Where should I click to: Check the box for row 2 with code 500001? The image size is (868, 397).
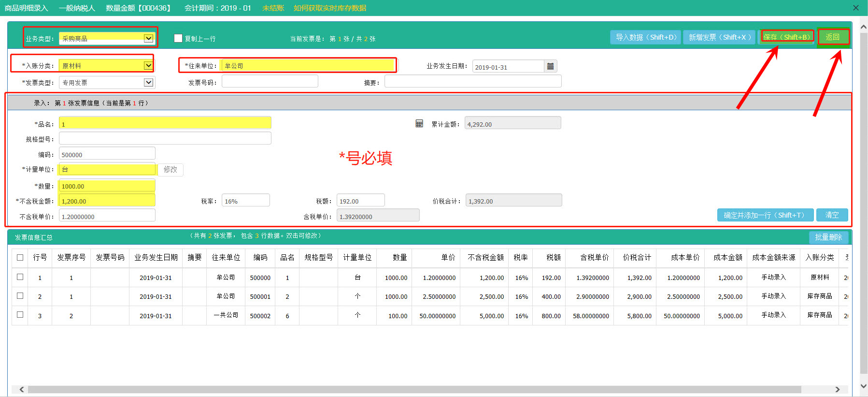pos(20,296)
